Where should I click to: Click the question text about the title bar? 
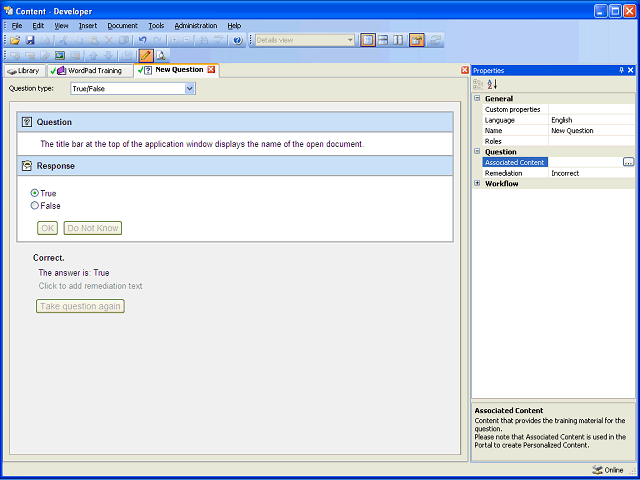pyautogui.click(x=202, y=144)
